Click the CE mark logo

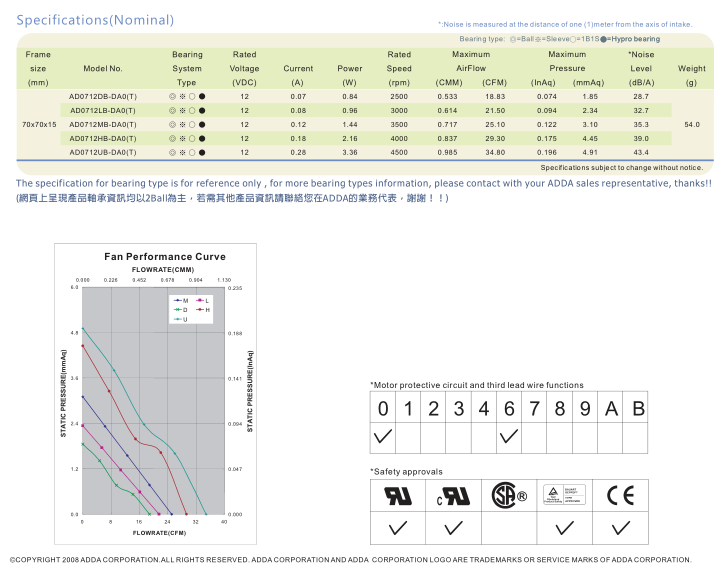[620, 495]
